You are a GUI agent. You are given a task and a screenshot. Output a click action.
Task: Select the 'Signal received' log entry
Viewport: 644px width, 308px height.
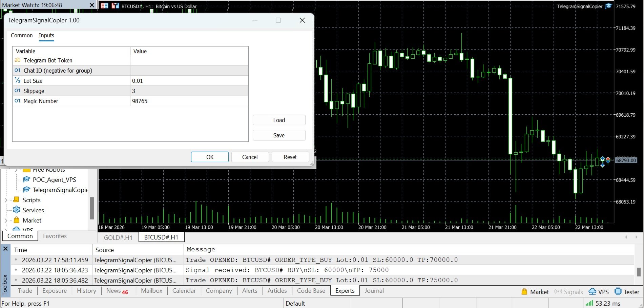[x=323, y=270]
